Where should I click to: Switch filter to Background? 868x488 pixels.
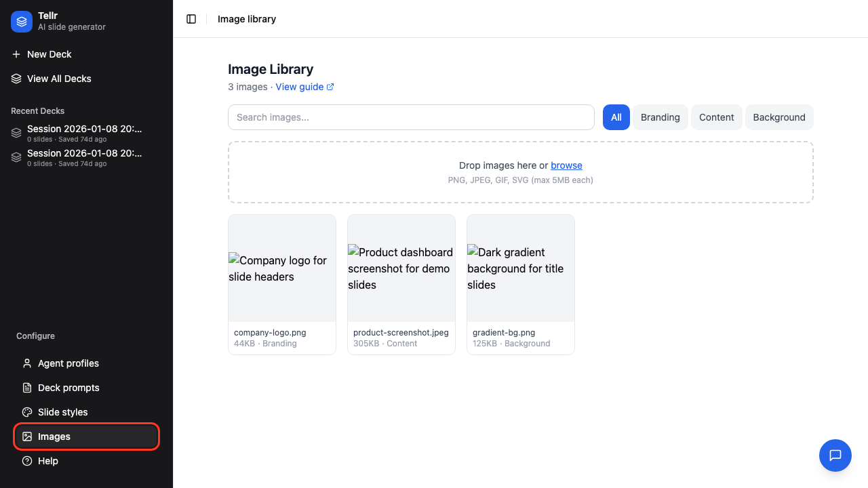[x=779, y=117]
